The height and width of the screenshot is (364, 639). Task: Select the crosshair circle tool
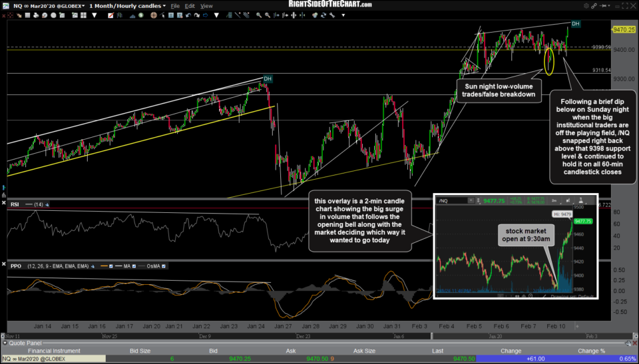click(154, 15)
